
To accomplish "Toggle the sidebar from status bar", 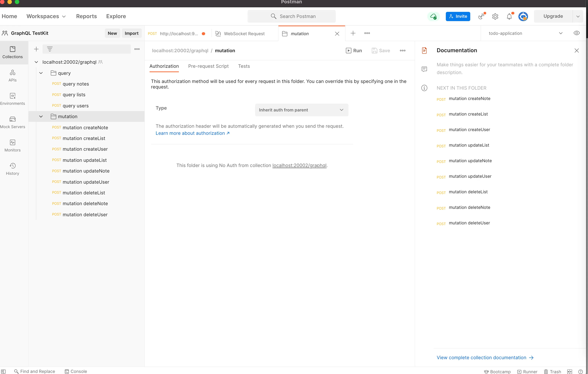I will pyautogui.click(x=3, y=371).
